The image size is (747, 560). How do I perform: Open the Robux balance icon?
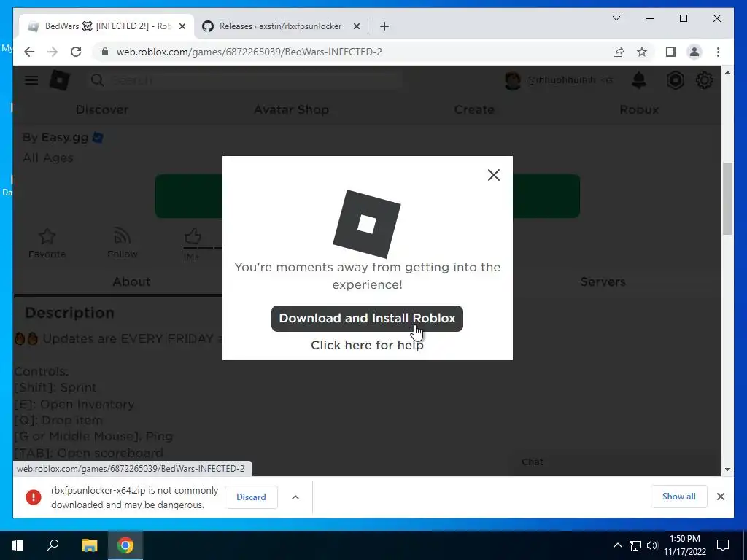675,80
